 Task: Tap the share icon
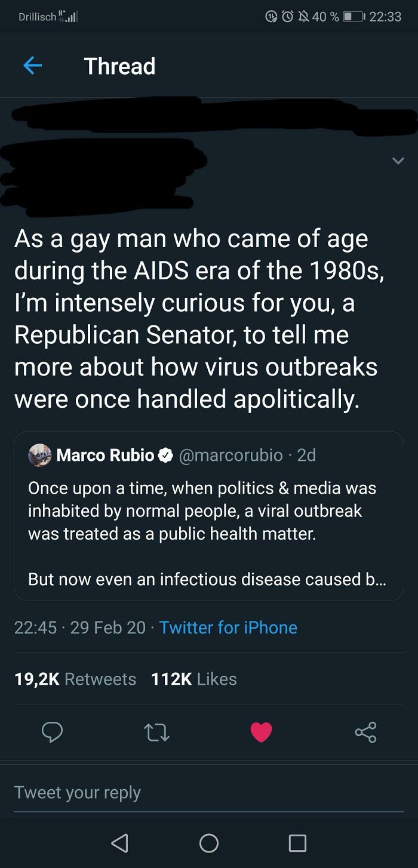[365, 732]
